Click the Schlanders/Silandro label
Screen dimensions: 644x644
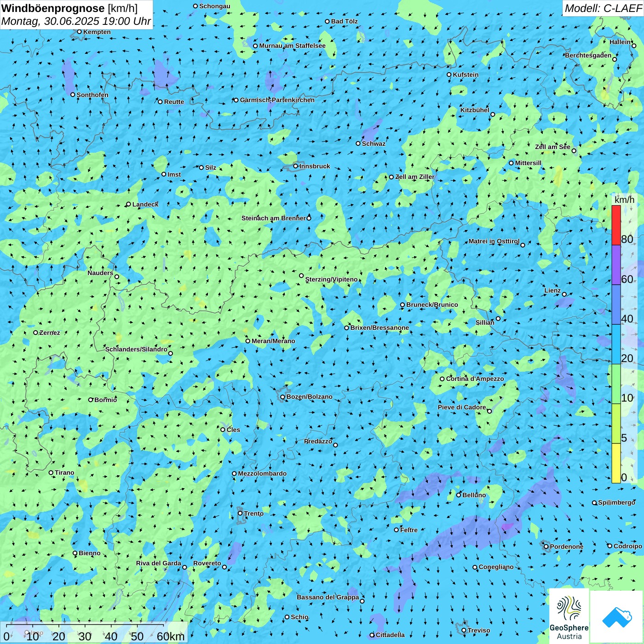tap(136, 349)
